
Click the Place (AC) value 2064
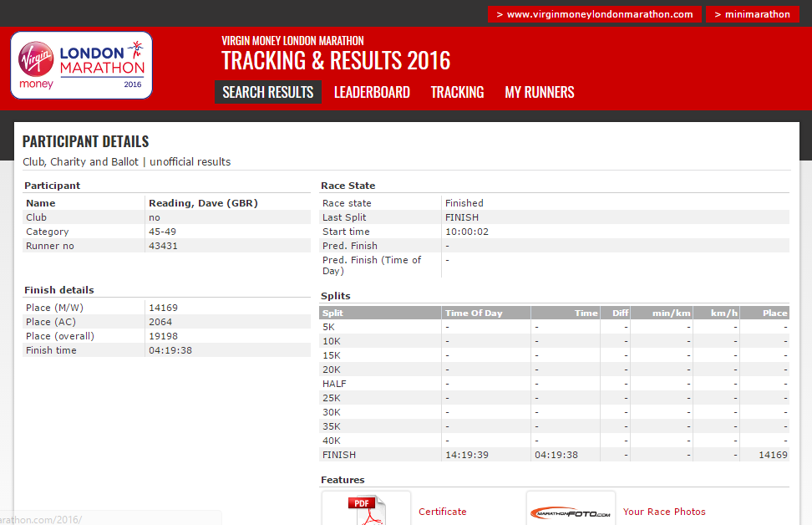click(160, 322)
